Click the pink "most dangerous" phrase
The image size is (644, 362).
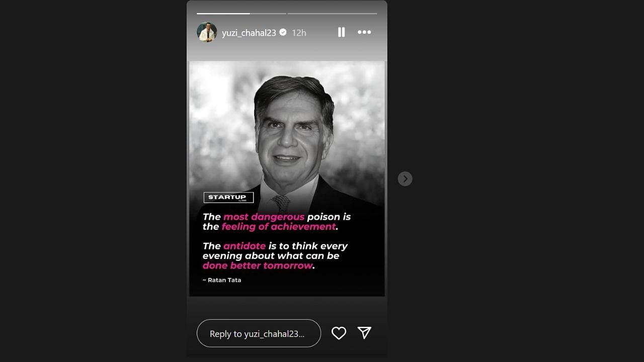pos(264,217)
